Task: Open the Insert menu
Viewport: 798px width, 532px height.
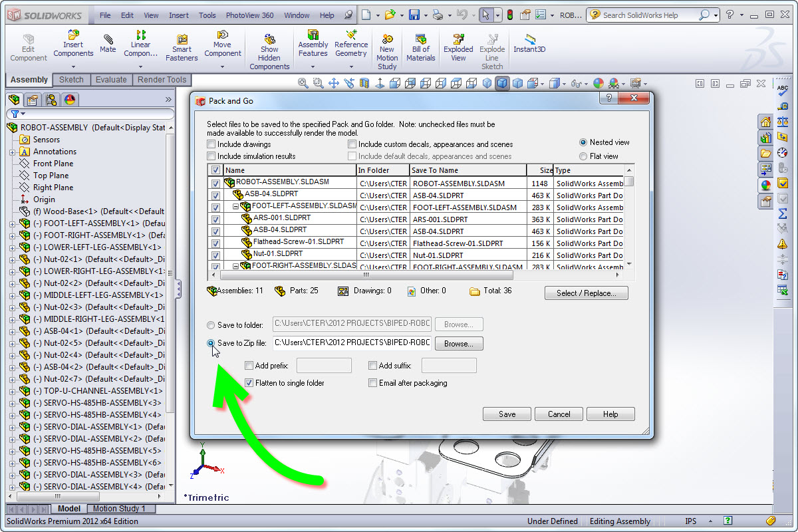Action: tap(179, 15)
